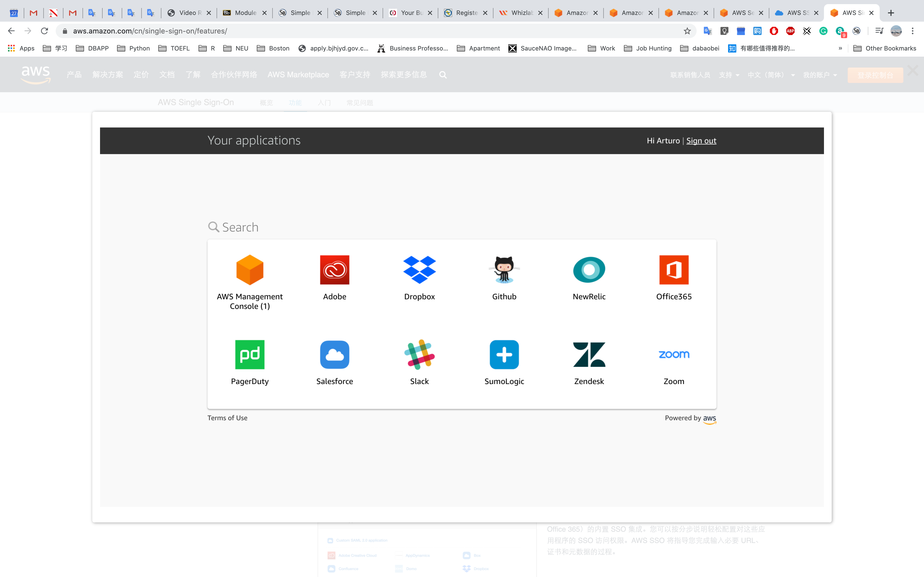This screenshot has height=577, width=924.
Task: Open the Office365 app icon
Action: (x=673, y=270)
